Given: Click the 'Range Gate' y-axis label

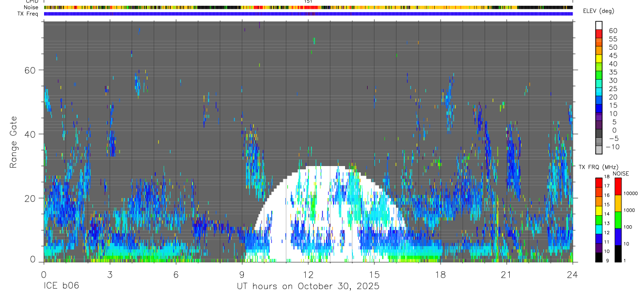Looking at the screenshot, I should (14, 142).
